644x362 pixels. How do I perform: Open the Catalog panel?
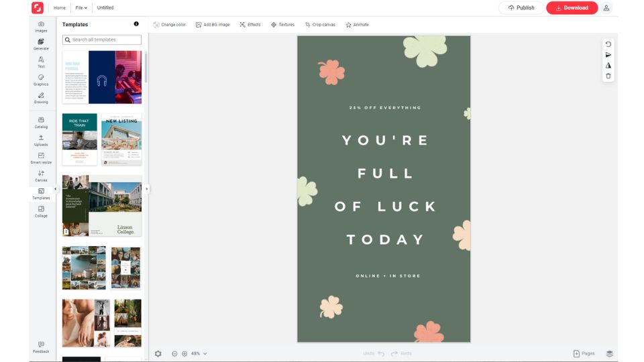pyautogui.click(x=41, y=123)
